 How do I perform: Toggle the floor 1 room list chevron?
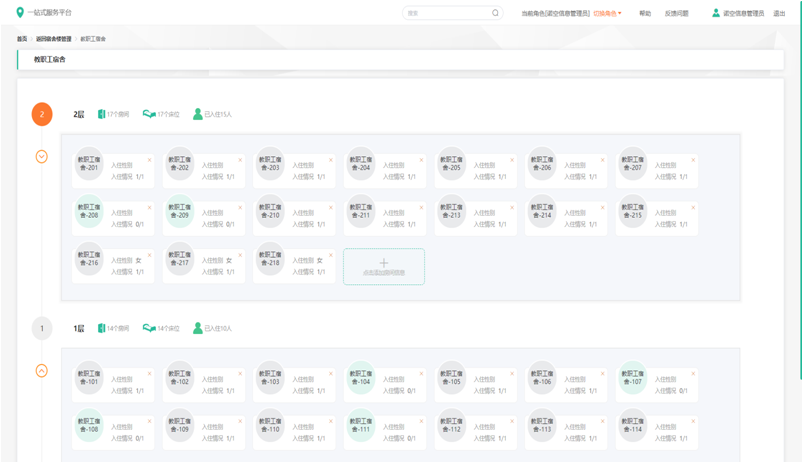[x=42, y=371]
